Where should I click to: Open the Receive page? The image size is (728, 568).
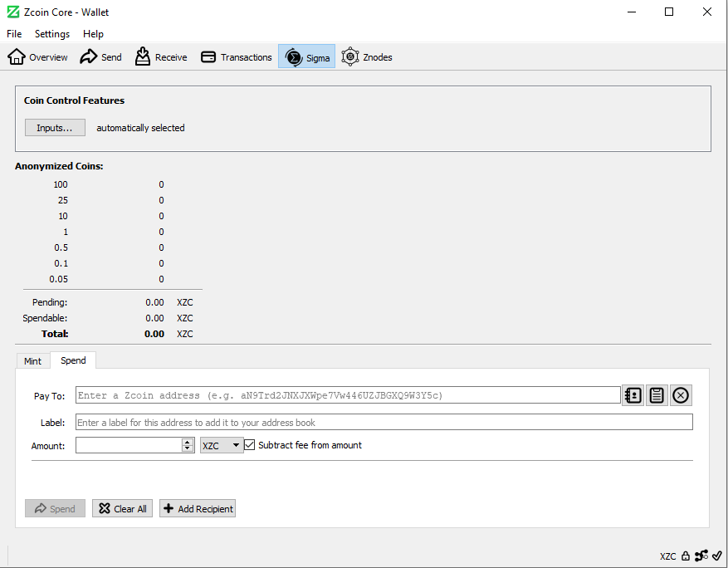(161, 56)
